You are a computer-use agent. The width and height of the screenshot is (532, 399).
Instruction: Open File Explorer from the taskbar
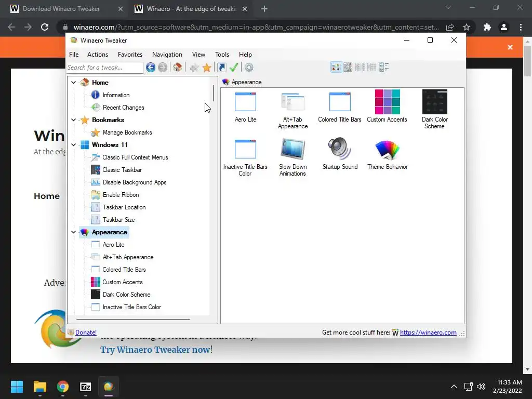tap(39, 387)
